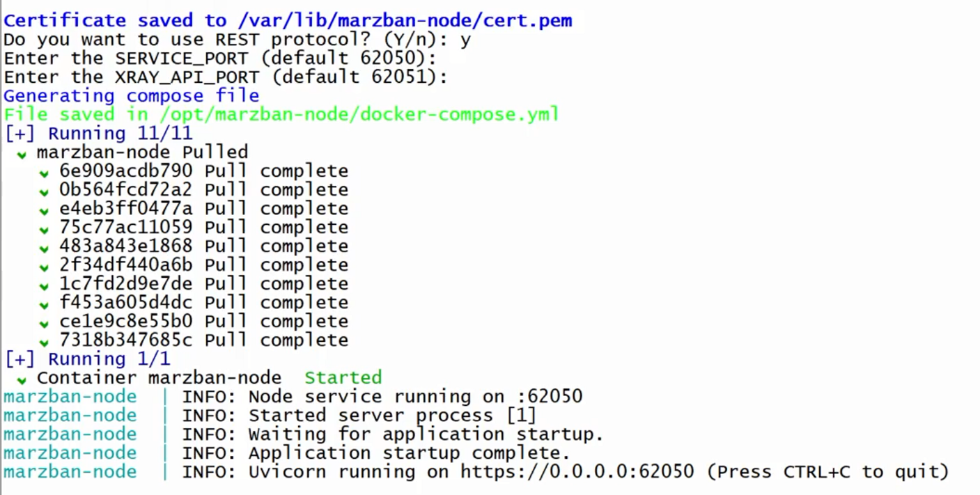Image resolution: width=980 pixels, height=495 pixels.
Task: Click the "[+] Running 11/11" line
Action: tap(98, 133)
